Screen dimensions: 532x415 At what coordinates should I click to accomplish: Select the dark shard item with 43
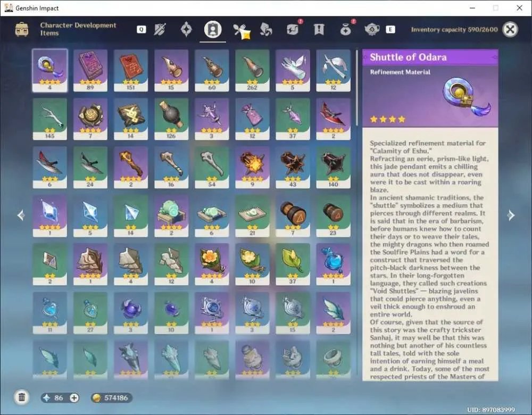click(293, 167)
